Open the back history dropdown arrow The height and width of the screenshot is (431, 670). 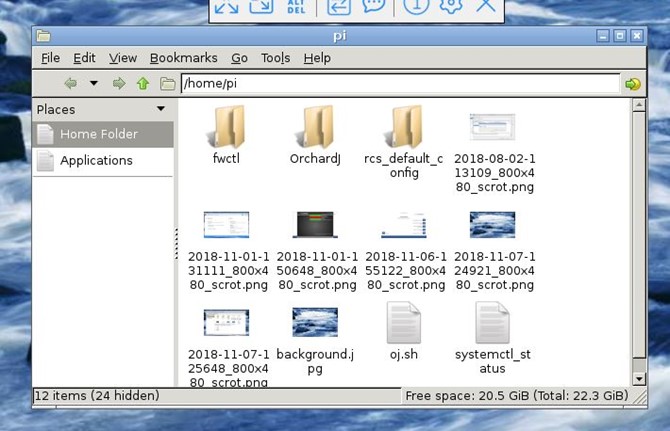tap(94, 83)
